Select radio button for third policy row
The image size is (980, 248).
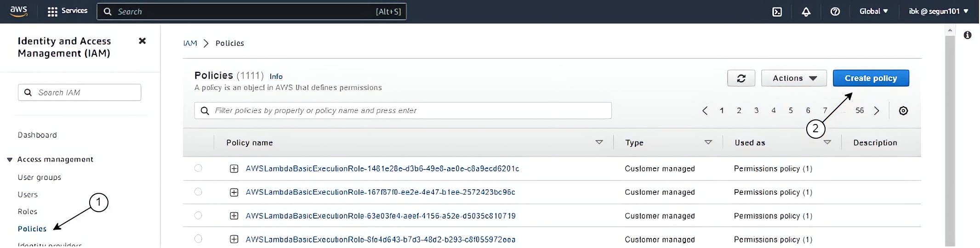pos(198,215)
